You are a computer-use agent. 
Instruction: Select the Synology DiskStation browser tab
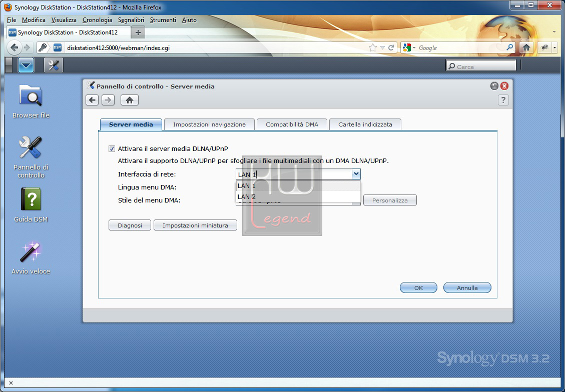[x=69, y=32]
